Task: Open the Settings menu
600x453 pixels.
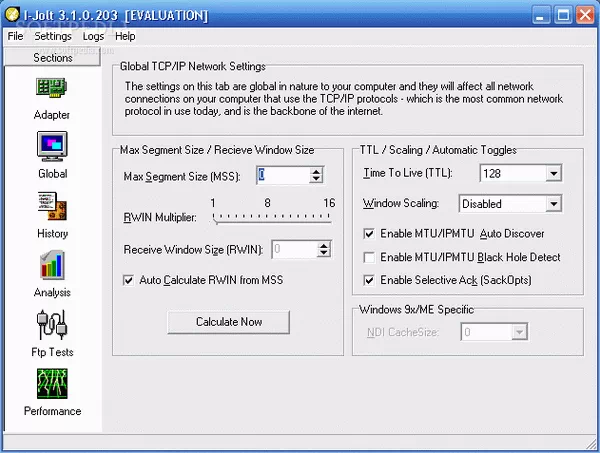Action: tap(53, 36)
